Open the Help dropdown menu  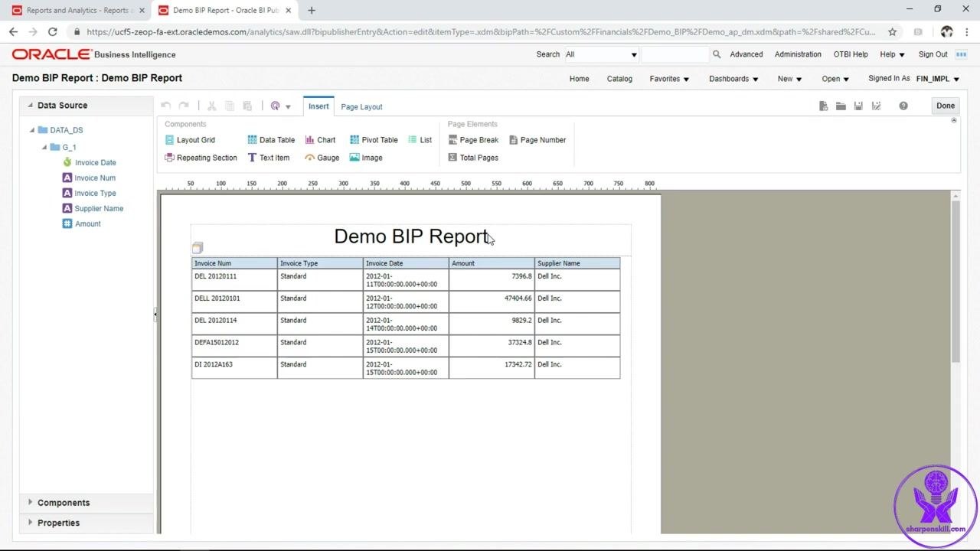click(x=892, y=54)
